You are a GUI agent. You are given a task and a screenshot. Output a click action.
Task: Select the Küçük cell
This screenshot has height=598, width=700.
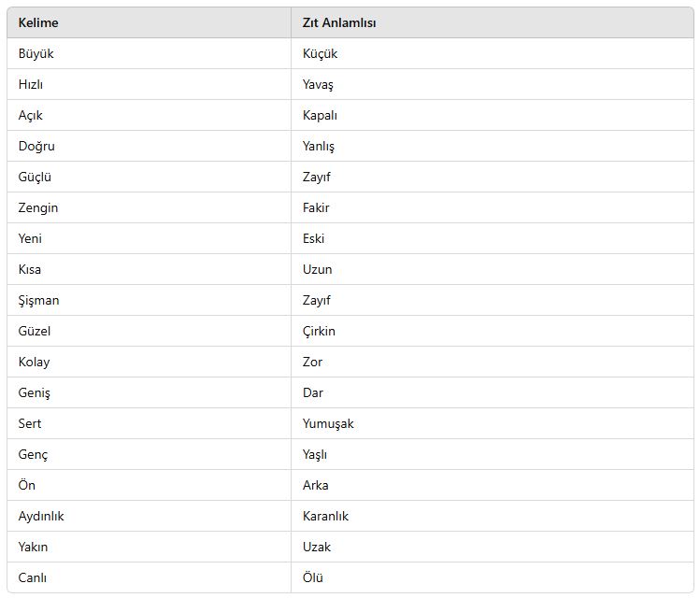pyautogui.click(x=492, y=53)
